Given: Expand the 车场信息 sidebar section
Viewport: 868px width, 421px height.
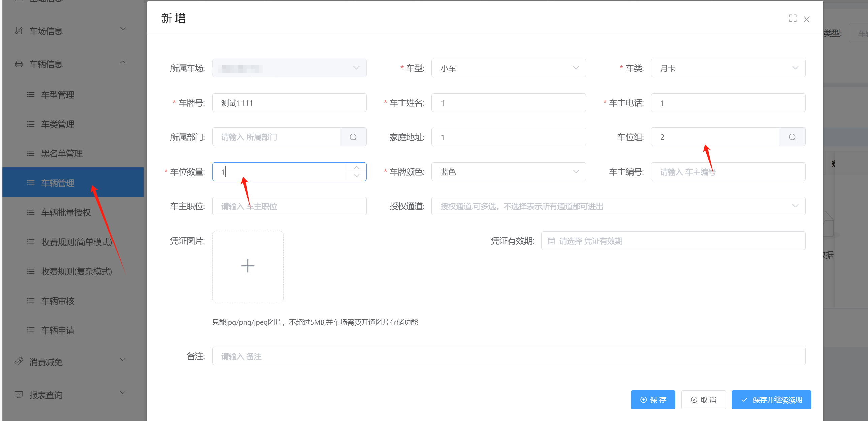Looking at the screenshot, I should click(123, 29).
